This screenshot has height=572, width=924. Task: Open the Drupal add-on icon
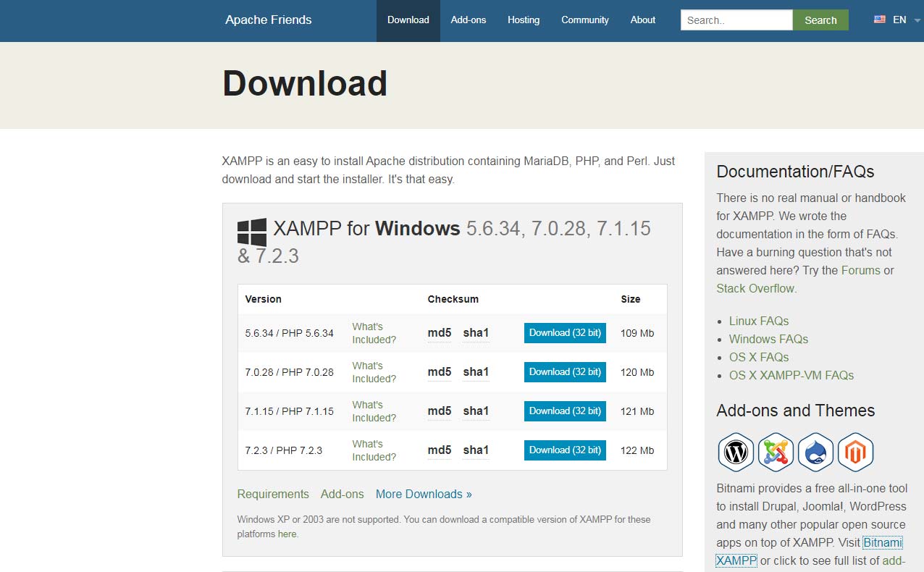click(815, 453)
